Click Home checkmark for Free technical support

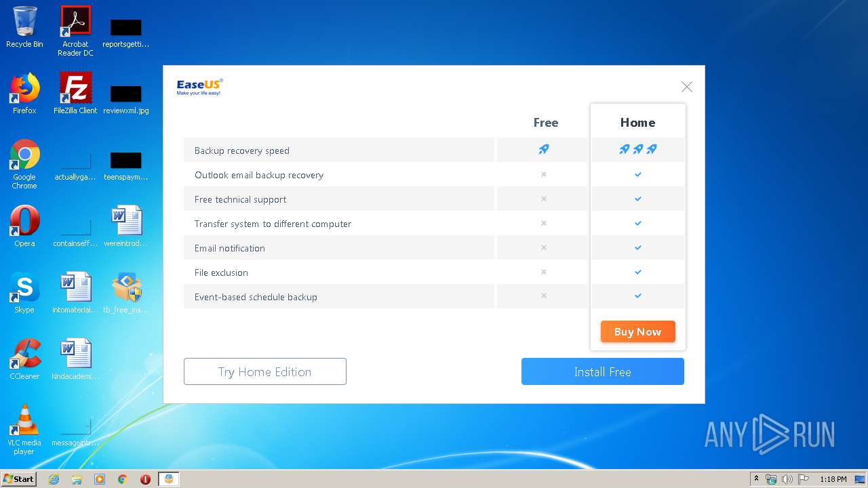tap(637, 199)
